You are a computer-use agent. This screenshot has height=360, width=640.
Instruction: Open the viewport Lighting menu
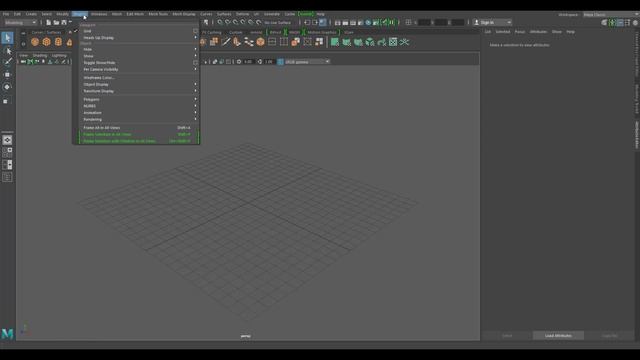click(59, 55)
